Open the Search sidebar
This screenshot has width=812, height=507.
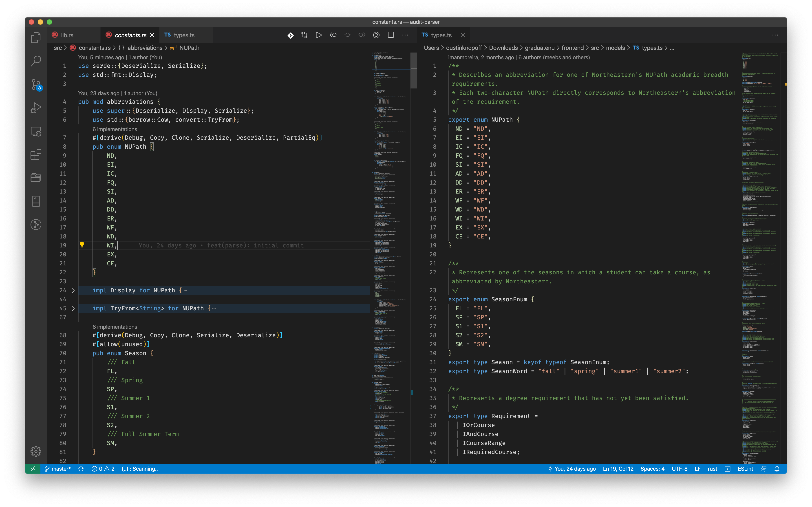[x=36, y=61]
